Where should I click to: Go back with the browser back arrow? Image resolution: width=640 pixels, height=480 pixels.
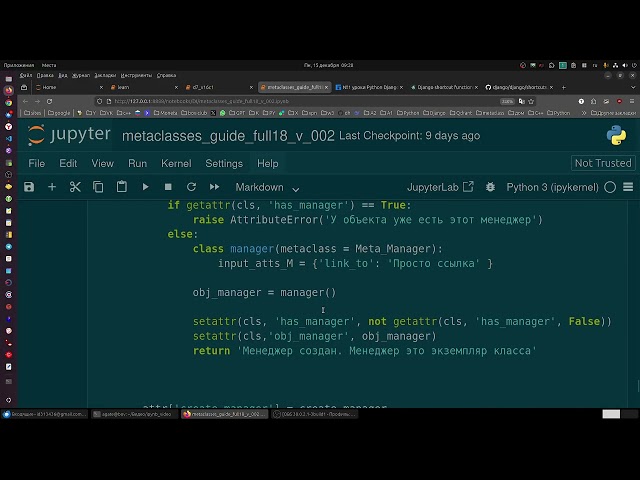[x=25, y=101]
